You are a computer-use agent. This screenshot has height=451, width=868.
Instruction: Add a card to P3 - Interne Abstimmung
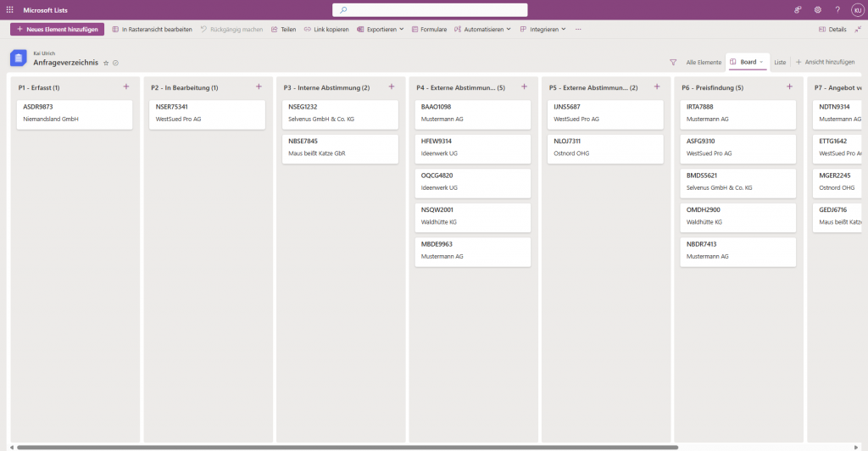[x=392, y=86]
